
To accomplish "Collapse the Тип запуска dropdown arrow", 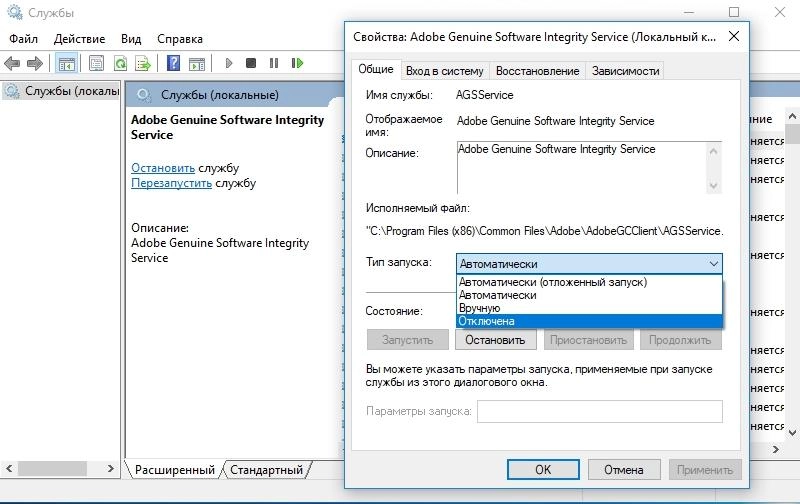I will tap(713, 264).
